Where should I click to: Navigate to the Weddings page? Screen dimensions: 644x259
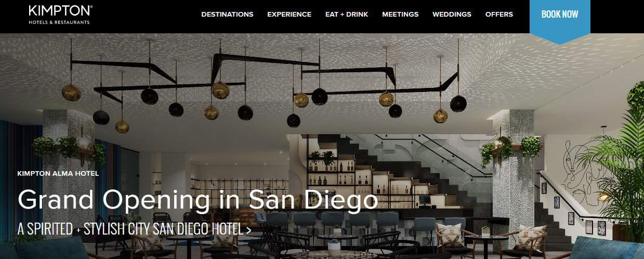coord(452,15)
